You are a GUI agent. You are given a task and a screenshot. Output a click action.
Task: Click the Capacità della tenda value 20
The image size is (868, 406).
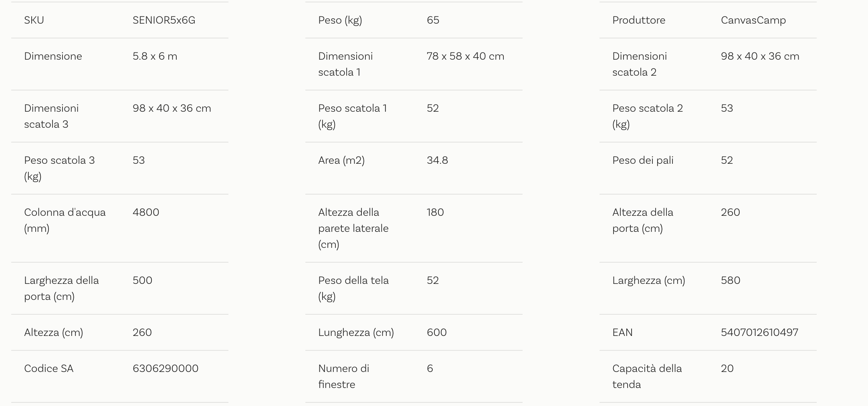[727, 368]
